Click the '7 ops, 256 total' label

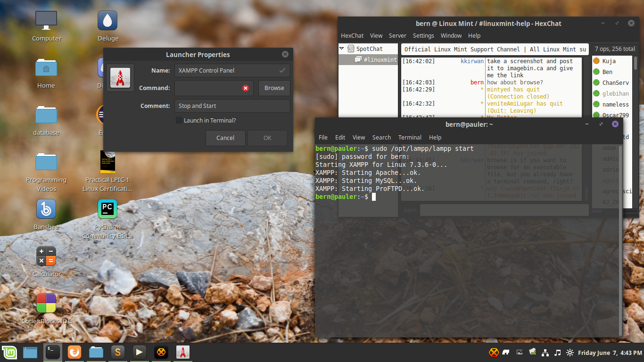[x=615, y=49]
